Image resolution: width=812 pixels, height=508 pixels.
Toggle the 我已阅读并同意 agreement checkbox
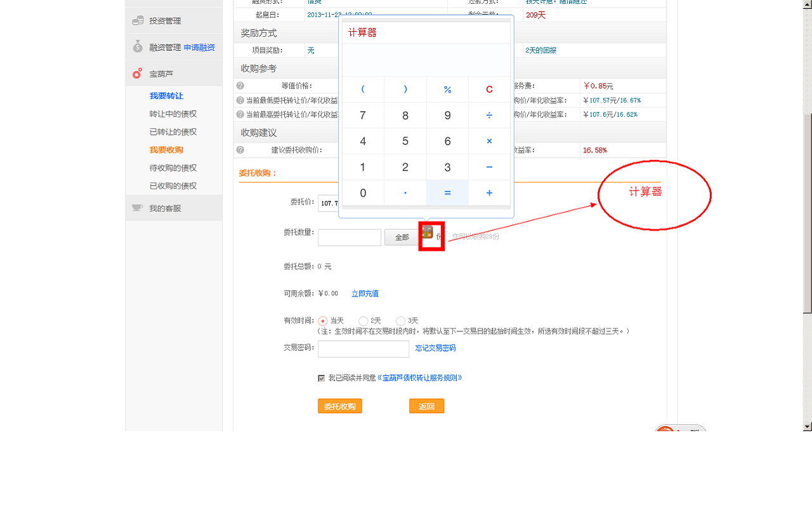click(x=322, y=378)
